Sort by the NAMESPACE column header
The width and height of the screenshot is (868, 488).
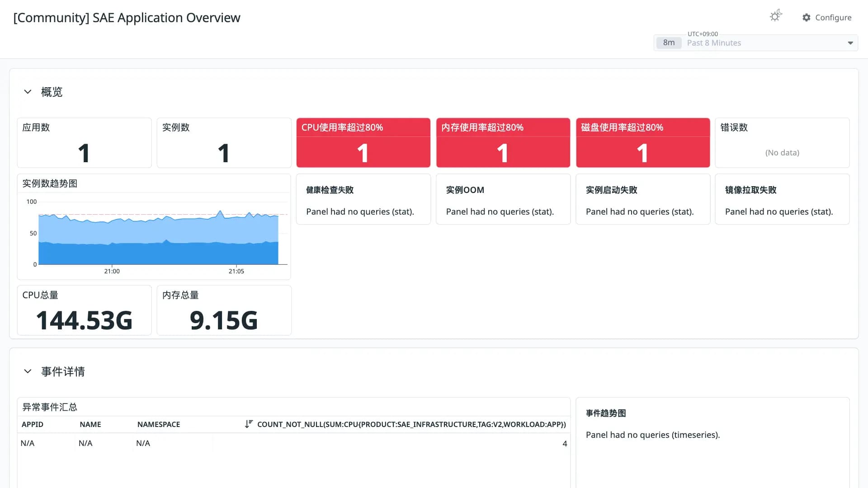coord(159,424)
